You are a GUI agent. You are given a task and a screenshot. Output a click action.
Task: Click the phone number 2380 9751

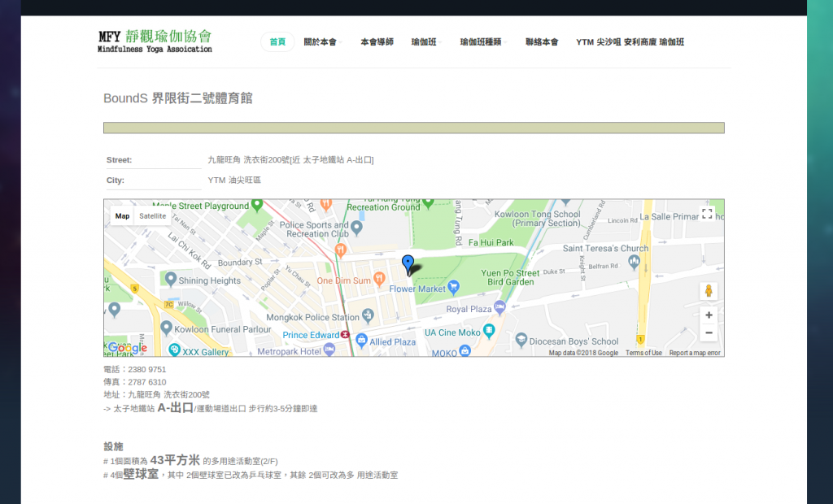147,370
